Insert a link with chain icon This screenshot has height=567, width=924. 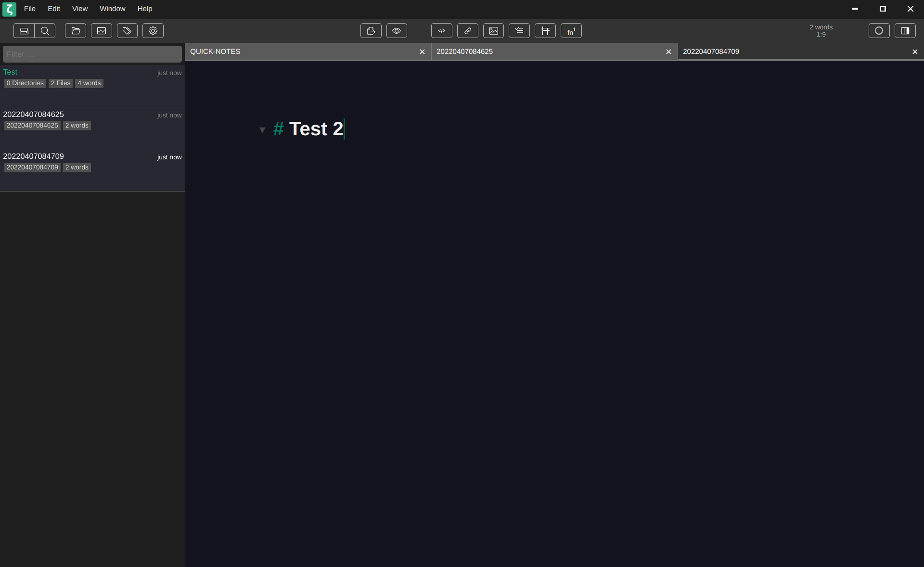point(467,31)
